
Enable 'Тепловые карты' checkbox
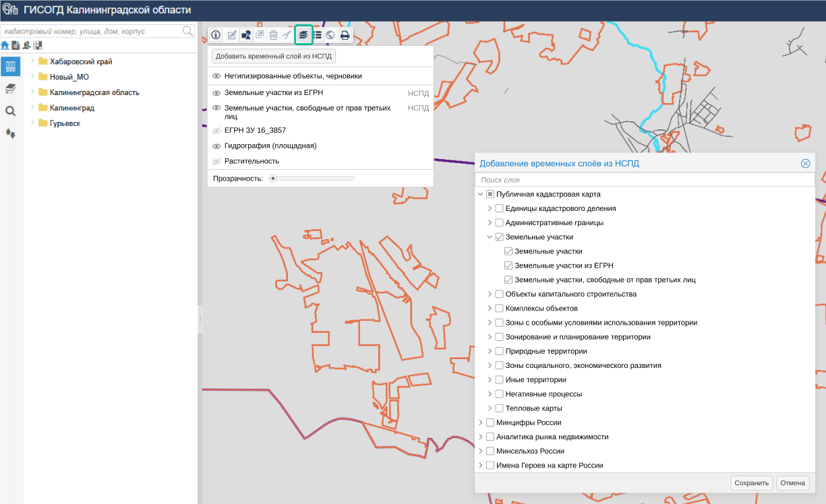point(500,408)
